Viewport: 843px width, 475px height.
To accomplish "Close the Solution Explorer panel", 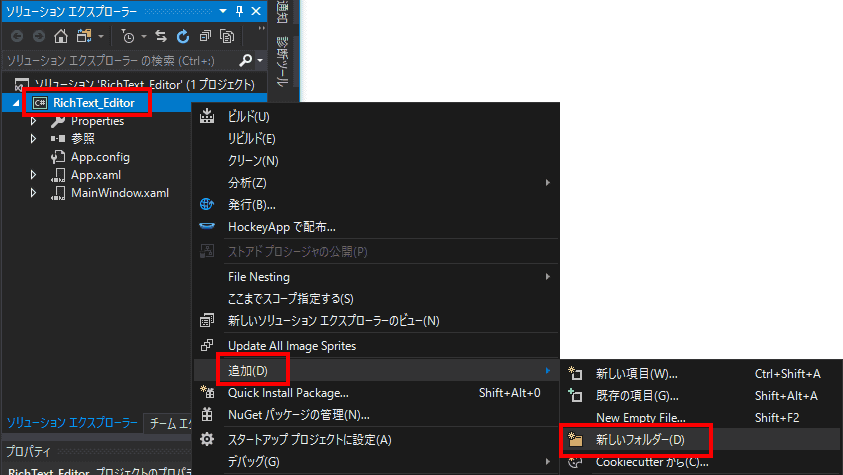I will pos(256,11).
